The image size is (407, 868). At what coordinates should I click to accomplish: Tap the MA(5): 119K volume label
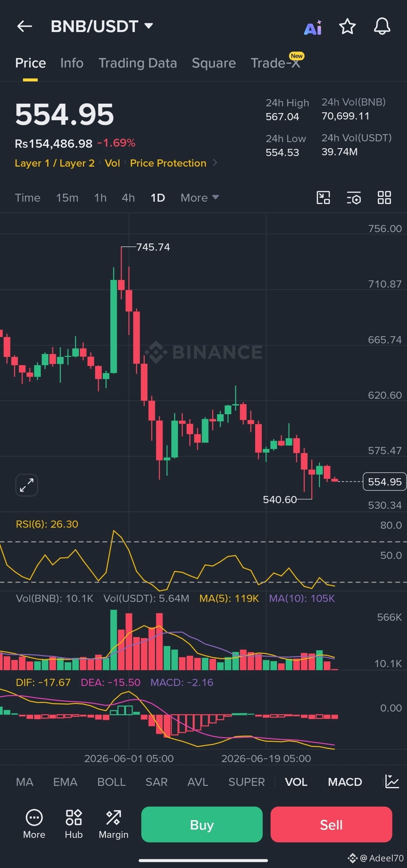click(229, 598)
